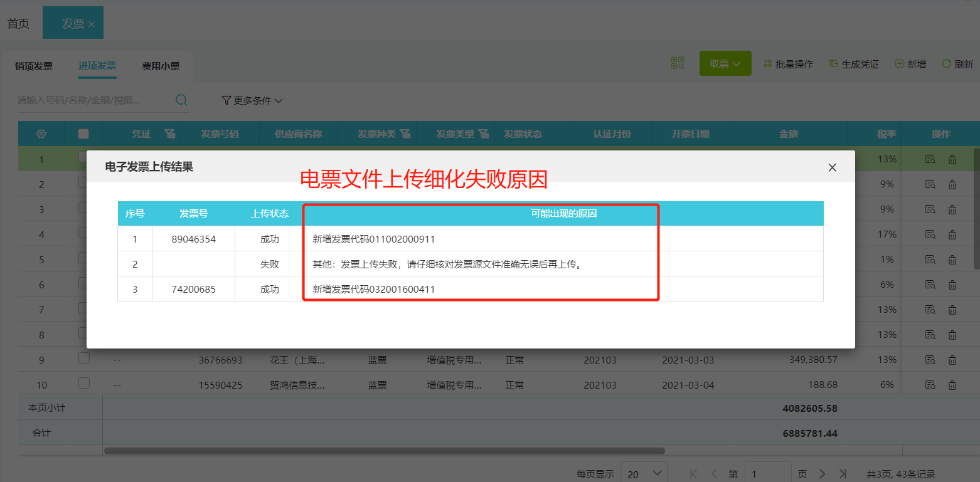The image size is (980, 482).
Task: Tick the checkbox in row 9
Action: (84, 358)
